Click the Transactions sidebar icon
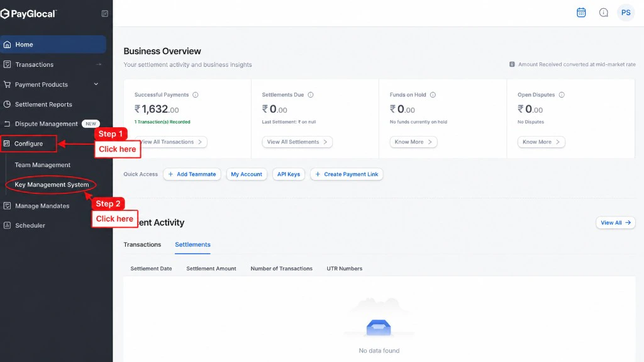The width and height of the screenshot is (644, 362). pos(7,64)
